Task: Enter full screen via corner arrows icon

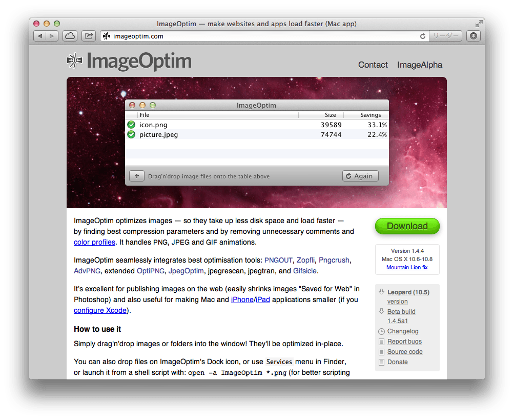Action: pyautogui.click(x=479, y=24)
